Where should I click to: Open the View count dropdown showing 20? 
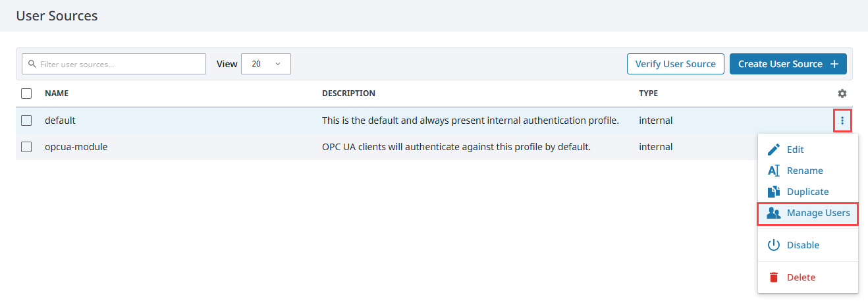(x=266, y=64)
